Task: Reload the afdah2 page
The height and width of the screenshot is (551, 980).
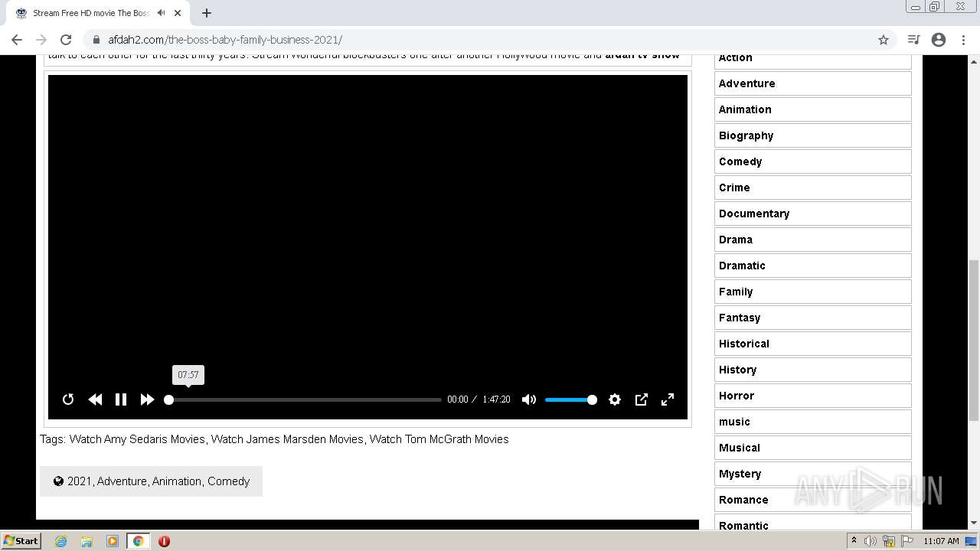Action: click(x=66, y=40)
